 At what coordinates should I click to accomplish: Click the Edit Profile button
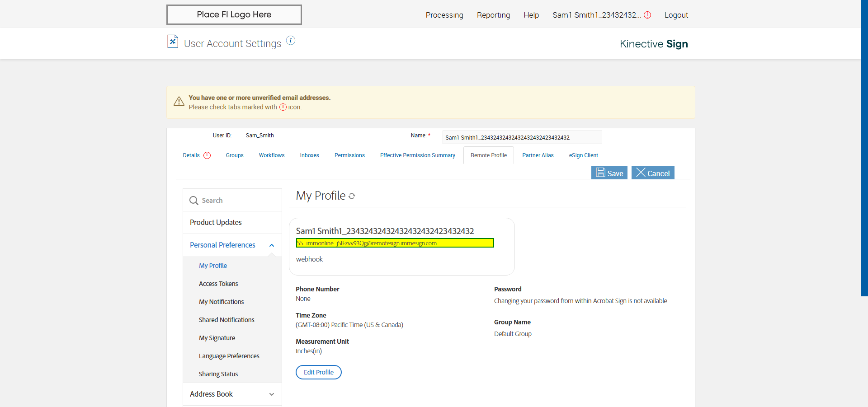tap(318, 372)
